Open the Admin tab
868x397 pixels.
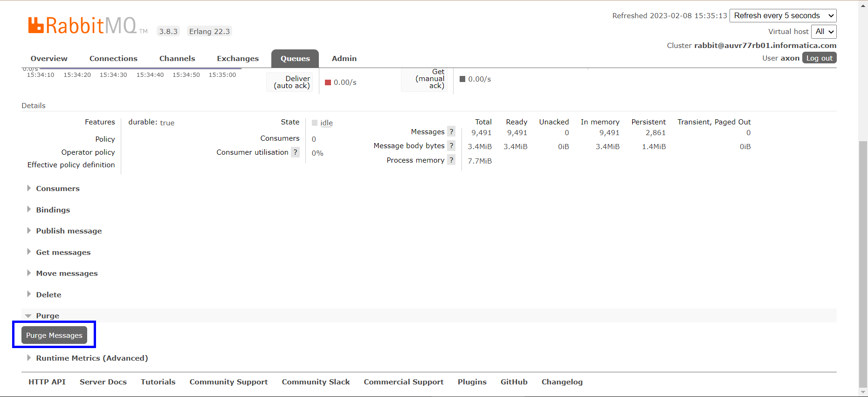344,58
